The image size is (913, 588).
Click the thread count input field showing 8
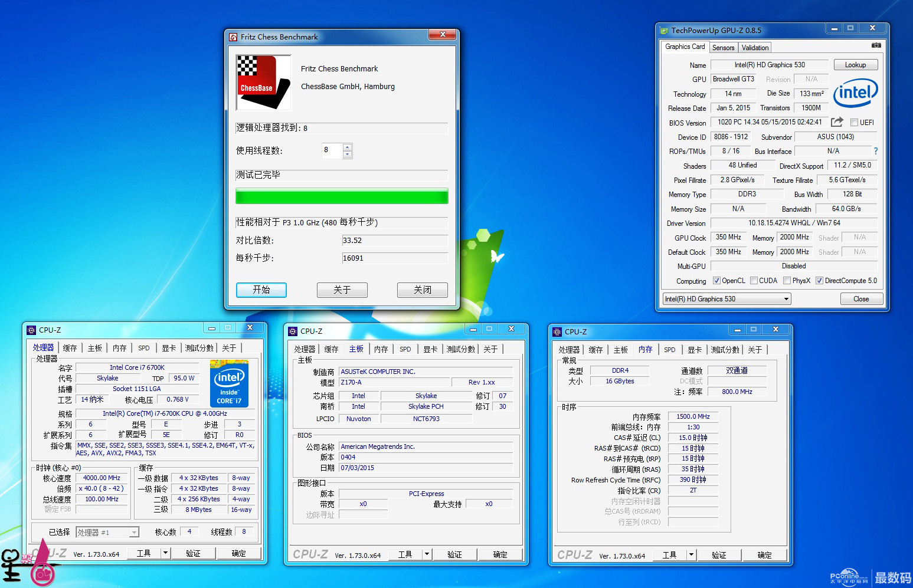tap(332, 150)
